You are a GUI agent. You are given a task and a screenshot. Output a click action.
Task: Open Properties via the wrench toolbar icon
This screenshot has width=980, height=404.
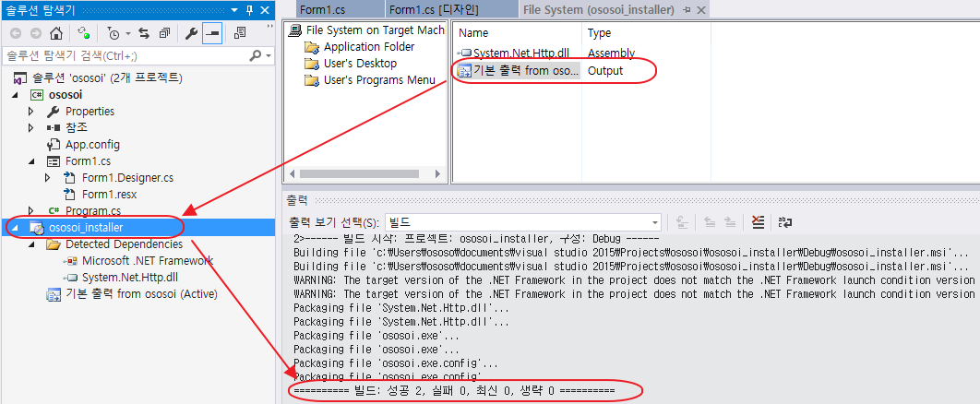click(191, 33)
